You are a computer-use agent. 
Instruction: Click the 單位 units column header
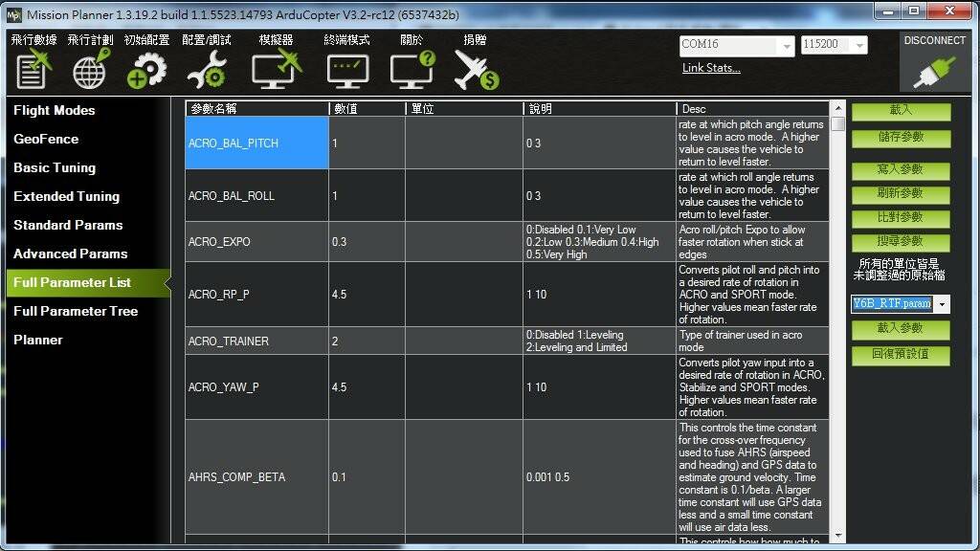(x=464, y=109)
